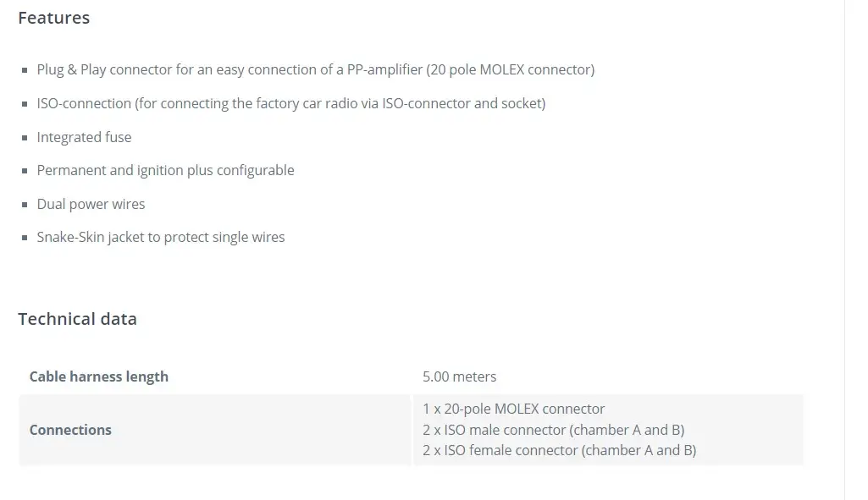Click the Cable harness length label
Screen dimensions: 868x500
[98, 376]
